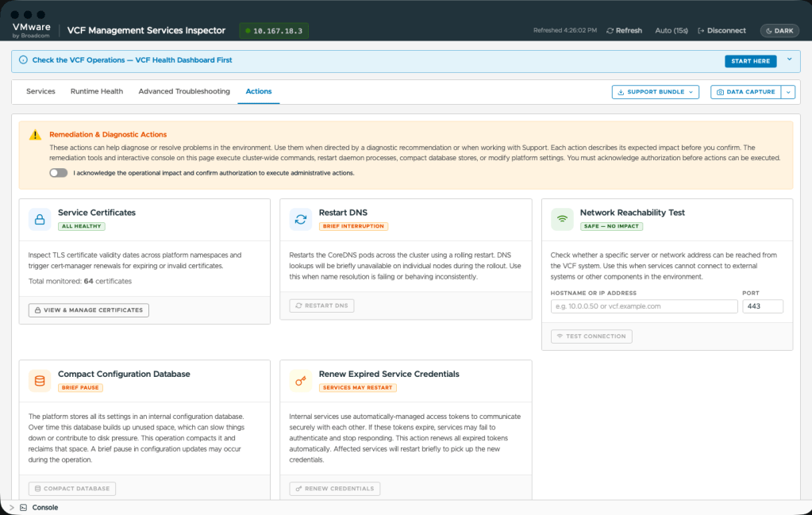Image resolution: width=812 pixels, height=515 pixels.
Task: Click the COMPACT DATABASE button
Action: coord(72,489)
